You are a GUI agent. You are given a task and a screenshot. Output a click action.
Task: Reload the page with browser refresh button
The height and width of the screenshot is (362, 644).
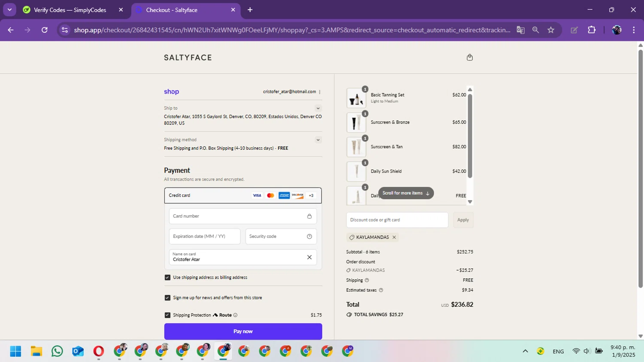click(45, 30)
